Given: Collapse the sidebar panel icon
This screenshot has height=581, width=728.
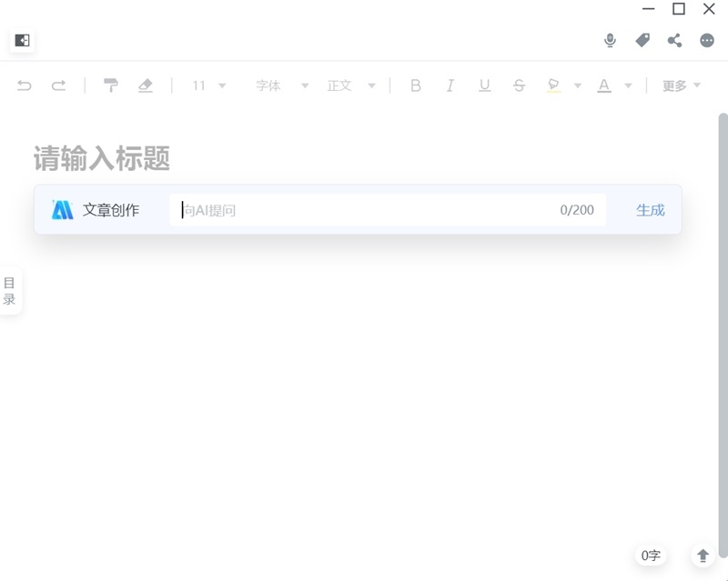Looking at the screenshot, I should tap(22, 40).
